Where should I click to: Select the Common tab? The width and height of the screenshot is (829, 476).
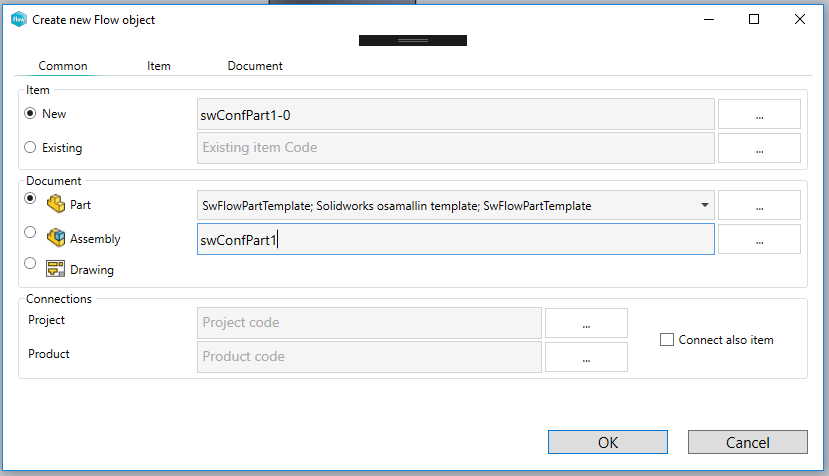(63, 66)
